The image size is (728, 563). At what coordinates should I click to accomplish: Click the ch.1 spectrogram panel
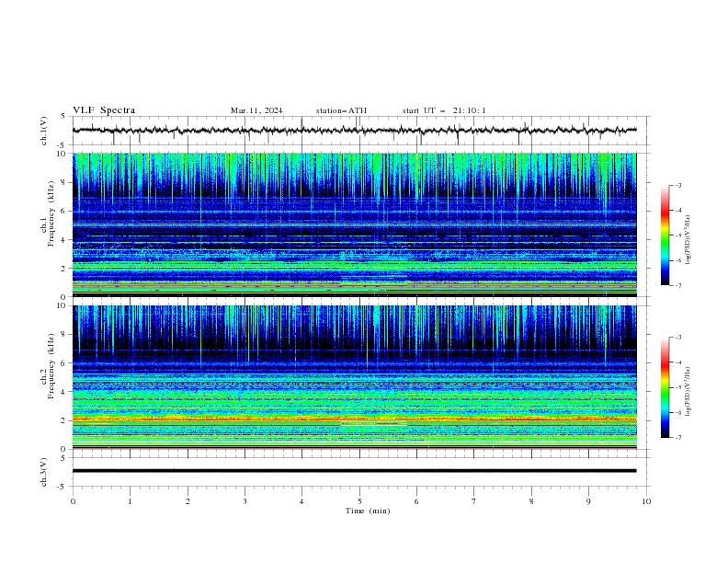point(355,224)
